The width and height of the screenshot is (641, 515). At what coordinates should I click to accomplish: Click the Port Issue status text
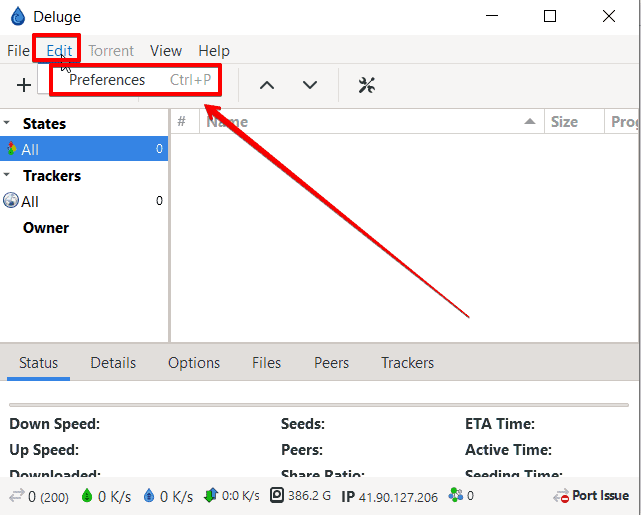pos(600,495)
